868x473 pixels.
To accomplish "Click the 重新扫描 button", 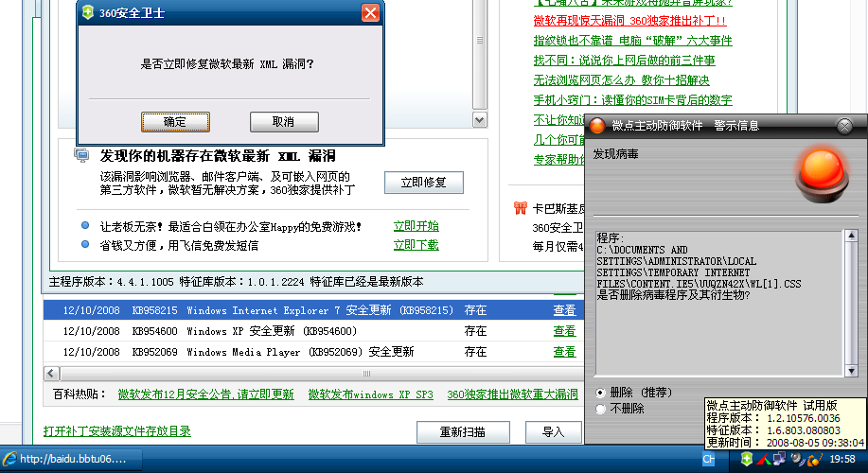I will tap(462, 431).
